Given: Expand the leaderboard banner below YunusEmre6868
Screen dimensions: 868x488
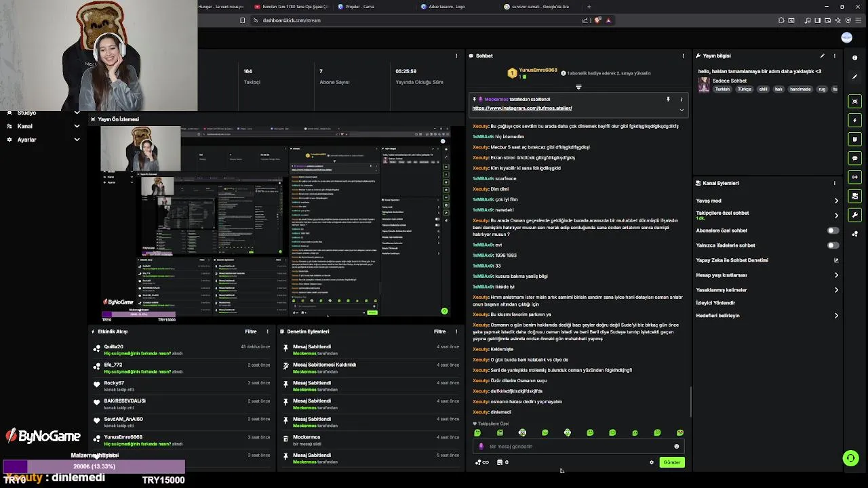Looking at the screenshot, I should (x=578, y=87).
